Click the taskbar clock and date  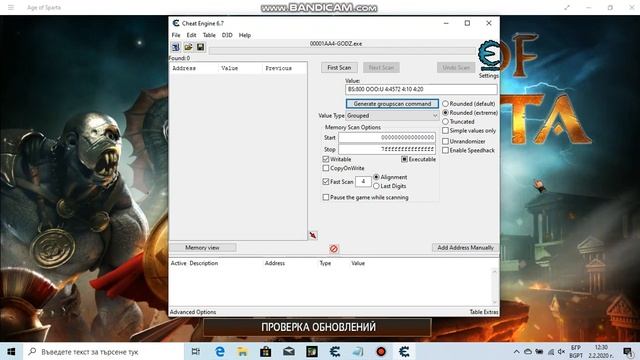tap(600, 351)
